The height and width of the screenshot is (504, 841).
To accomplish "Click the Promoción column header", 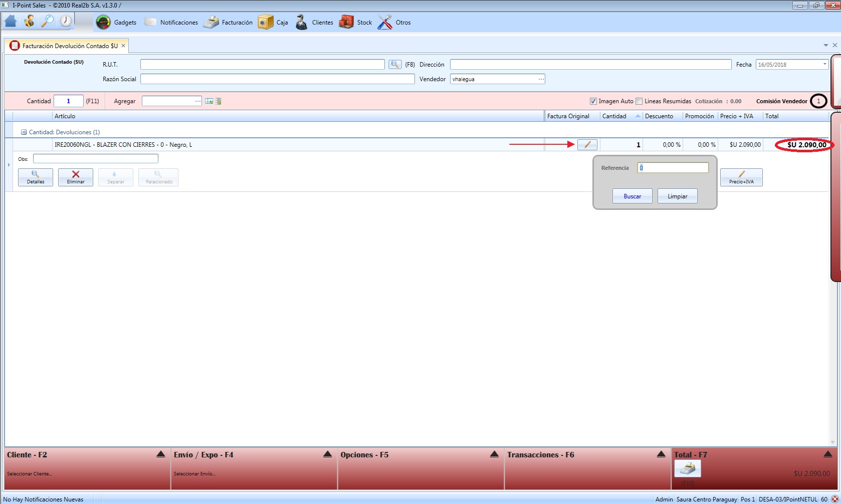I will 700,116.
